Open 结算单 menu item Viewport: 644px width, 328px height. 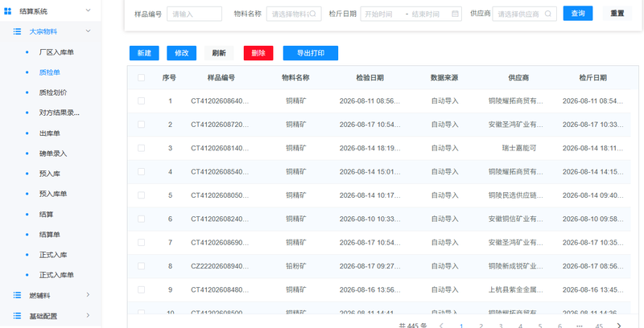coord(50,235)
